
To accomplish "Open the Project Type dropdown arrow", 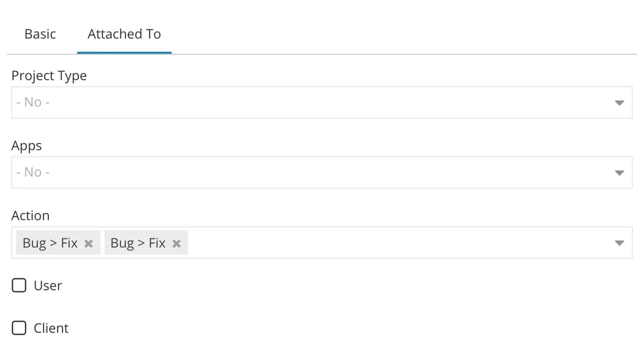I will point(619,102).
